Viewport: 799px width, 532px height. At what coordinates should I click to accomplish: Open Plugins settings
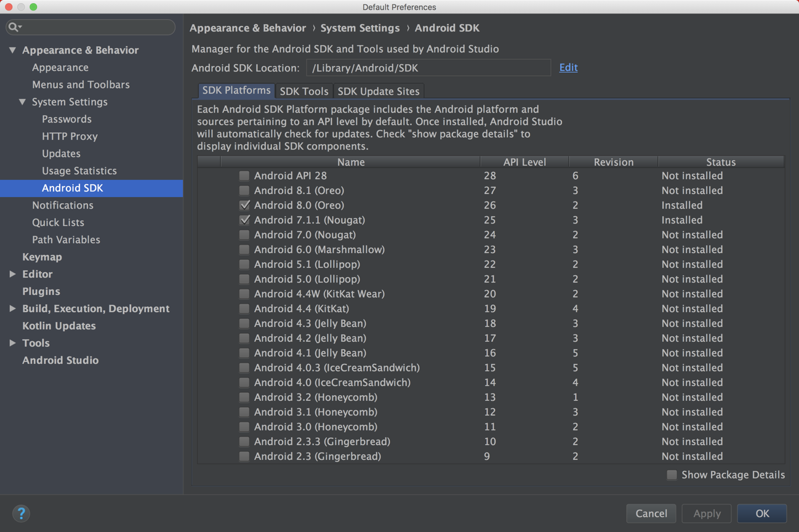click(41, 291)
